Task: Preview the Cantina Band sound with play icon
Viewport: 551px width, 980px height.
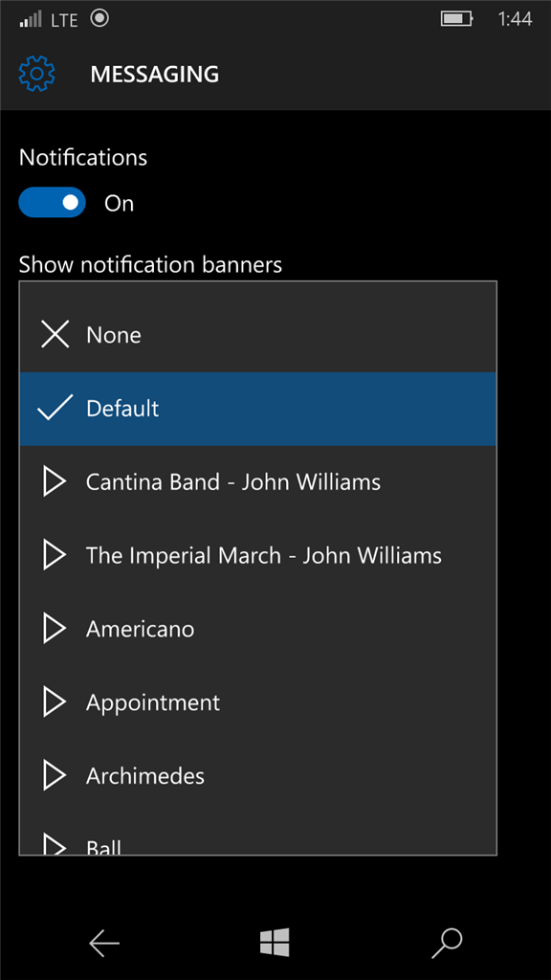Action: [x=55, y=482]
